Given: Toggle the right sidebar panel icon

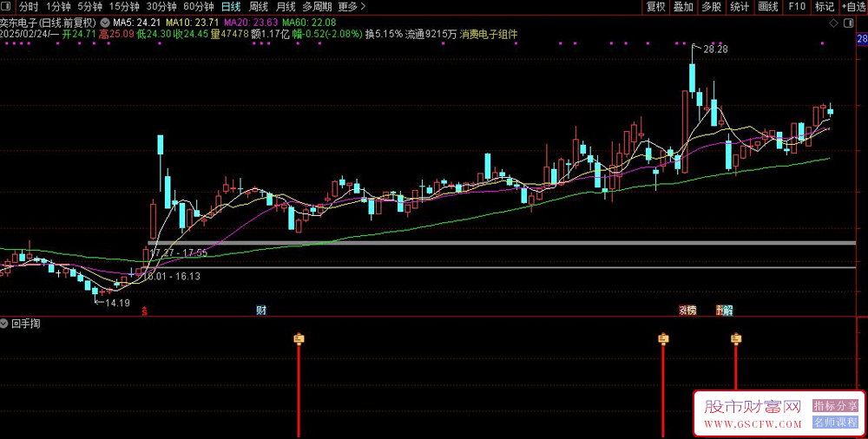Looking at the screenshot, I should click(x=848, y=23).
